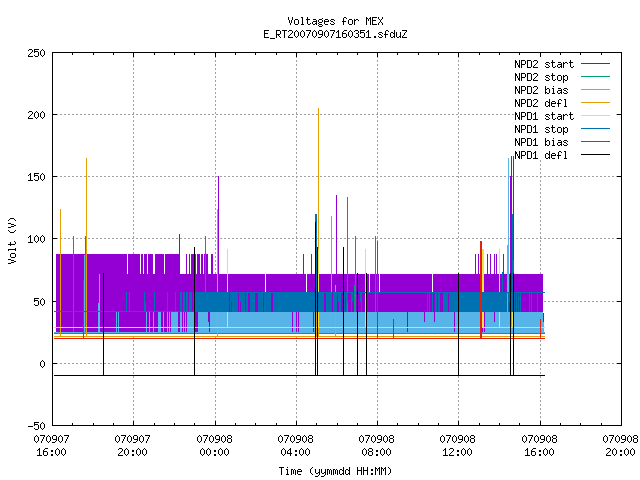The width and height of the screenshot is (640, 480).
Task: Click the chart title 'Voltages for MEX'
Action: pos(335,21)
